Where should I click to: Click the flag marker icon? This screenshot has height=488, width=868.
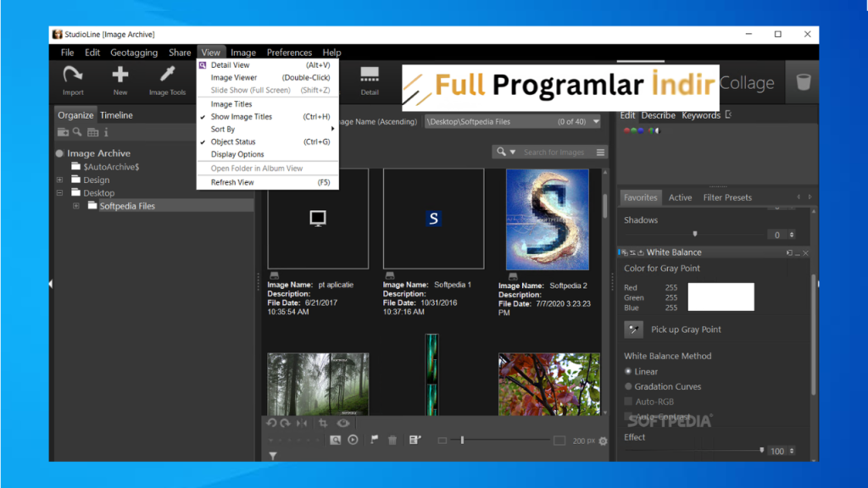coord(375,440)
